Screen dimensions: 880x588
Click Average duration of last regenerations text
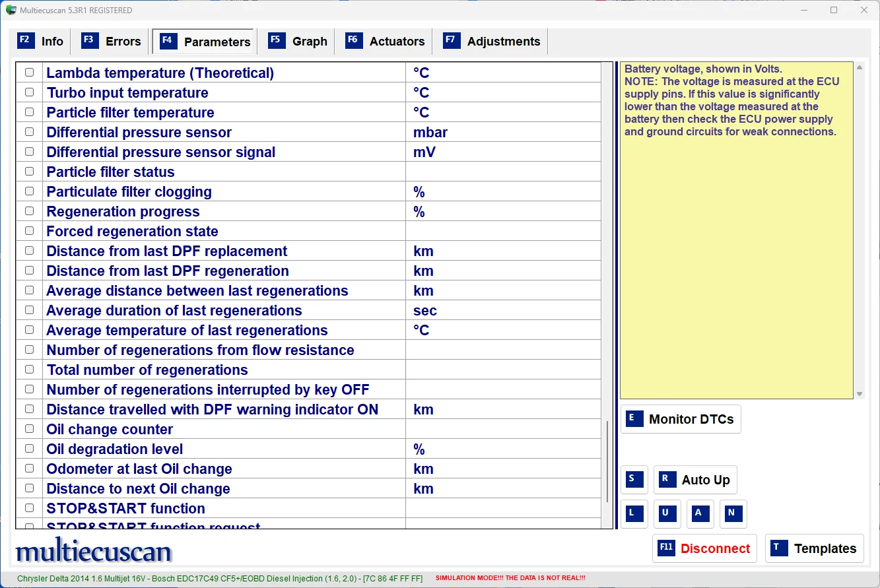click(x=174, y=311)
